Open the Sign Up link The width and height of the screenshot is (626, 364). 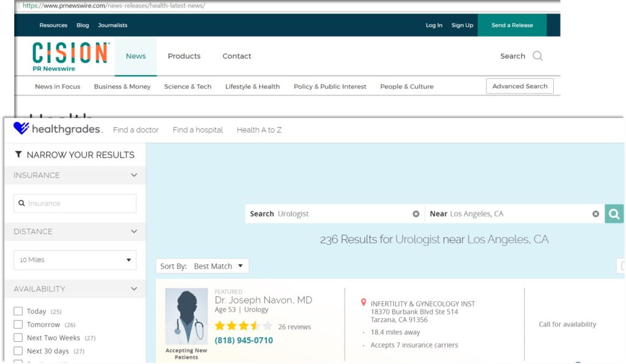coord(462,25)
